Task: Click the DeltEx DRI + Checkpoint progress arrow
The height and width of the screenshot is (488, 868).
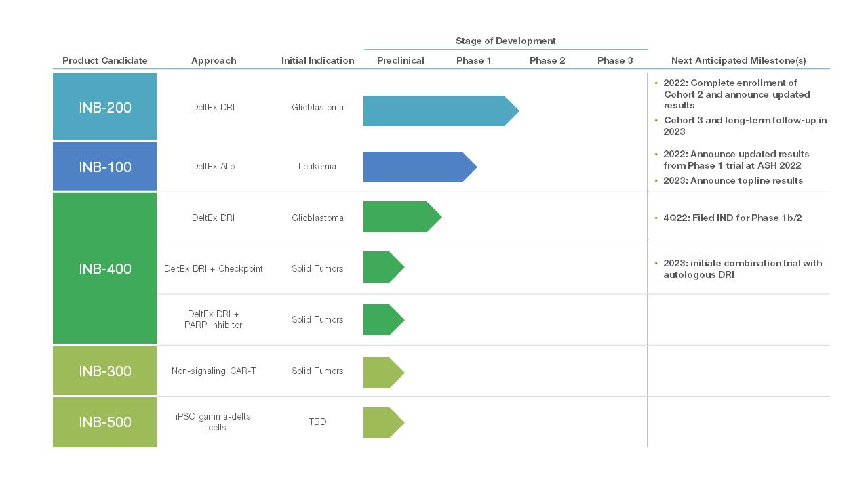Action: click(384, 267)
